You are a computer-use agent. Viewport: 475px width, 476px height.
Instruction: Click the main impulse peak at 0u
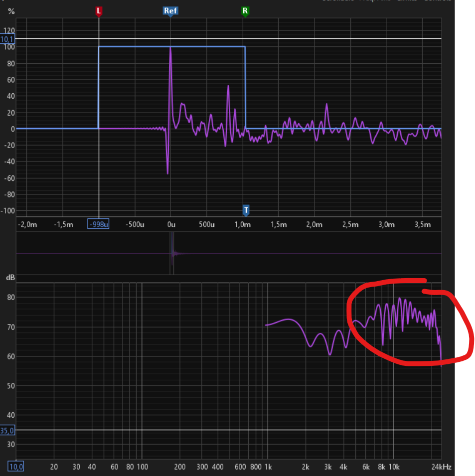point(170,48)
